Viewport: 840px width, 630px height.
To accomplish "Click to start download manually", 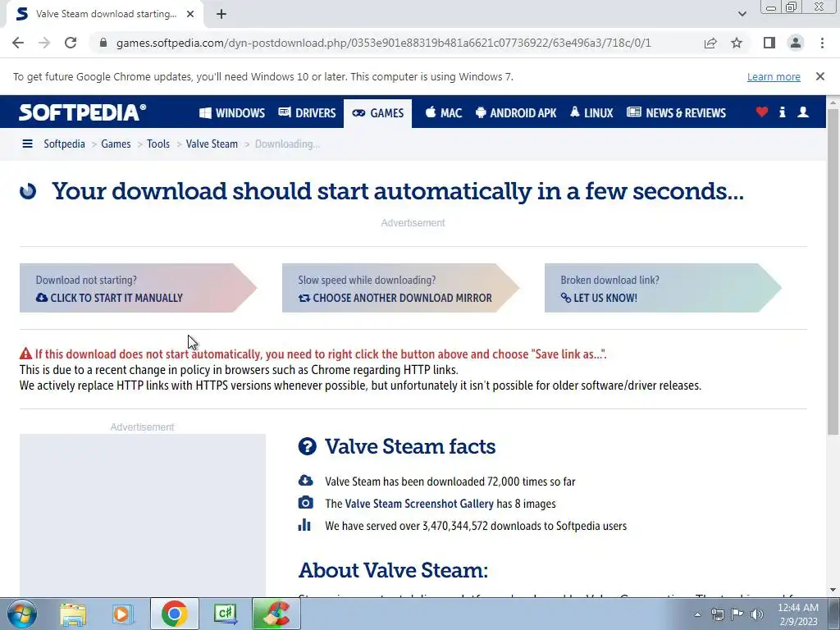I will 138,288.
